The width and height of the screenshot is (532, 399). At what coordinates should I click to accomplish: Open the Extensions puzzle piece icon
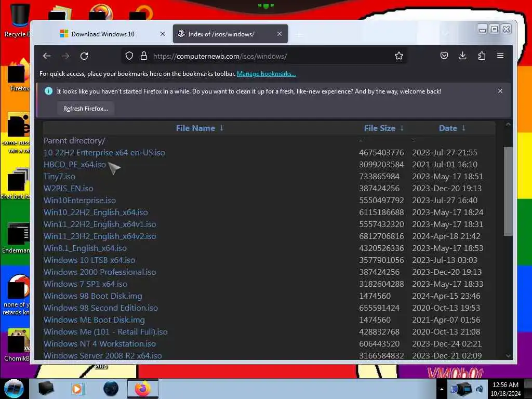[x=482, y=56]
